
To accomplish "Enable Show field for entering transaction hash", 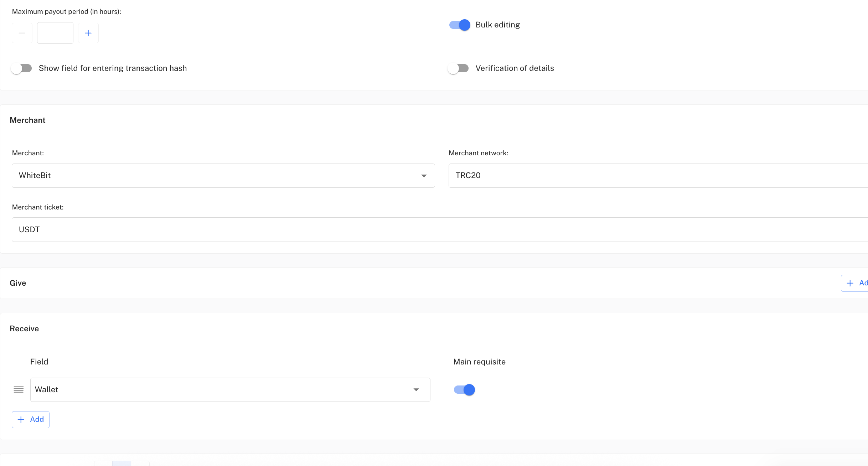I will point(21,68).
